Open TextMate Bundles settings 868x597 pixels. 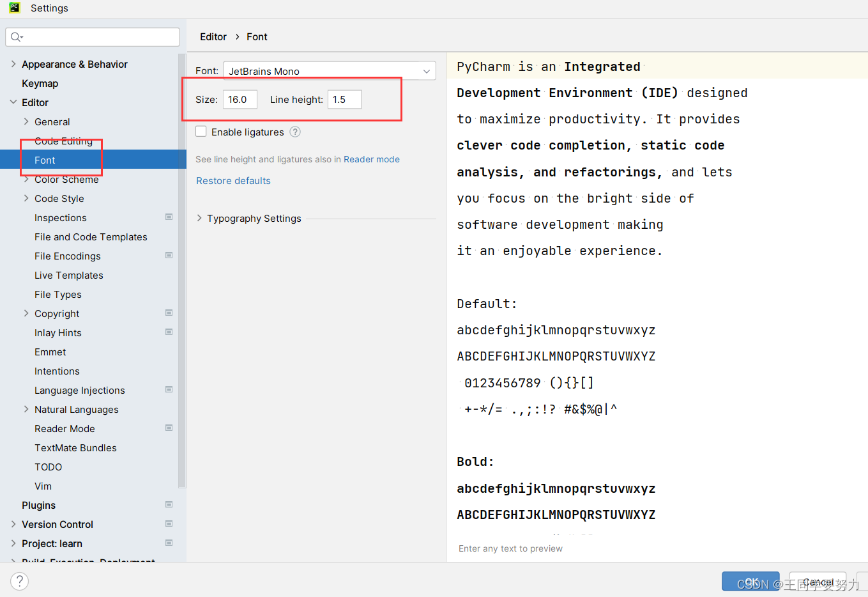coord(75,447)
